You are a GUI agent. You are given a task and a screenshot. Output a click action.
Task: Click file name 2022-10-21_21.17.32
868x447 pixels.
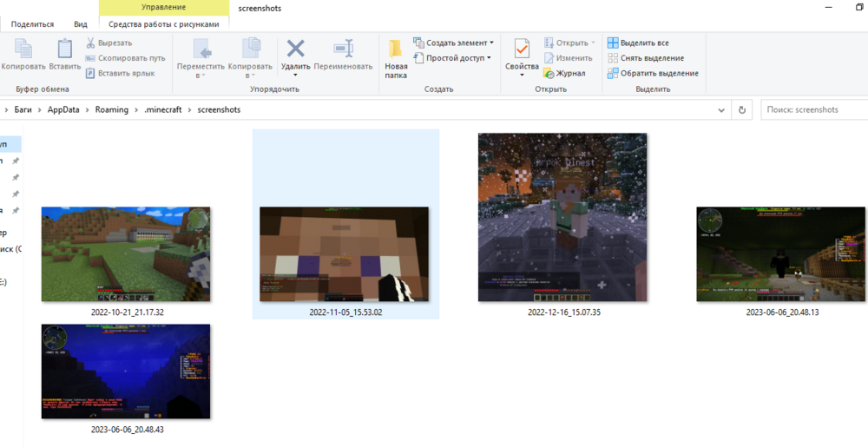tap(127, 312)
